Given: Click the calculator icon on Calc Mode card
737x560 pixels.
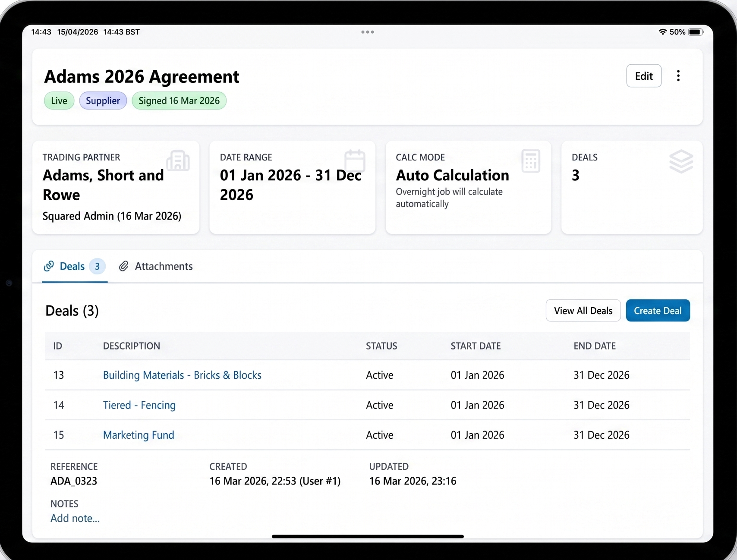Looking at the screenshot, I should click(531, 161).
